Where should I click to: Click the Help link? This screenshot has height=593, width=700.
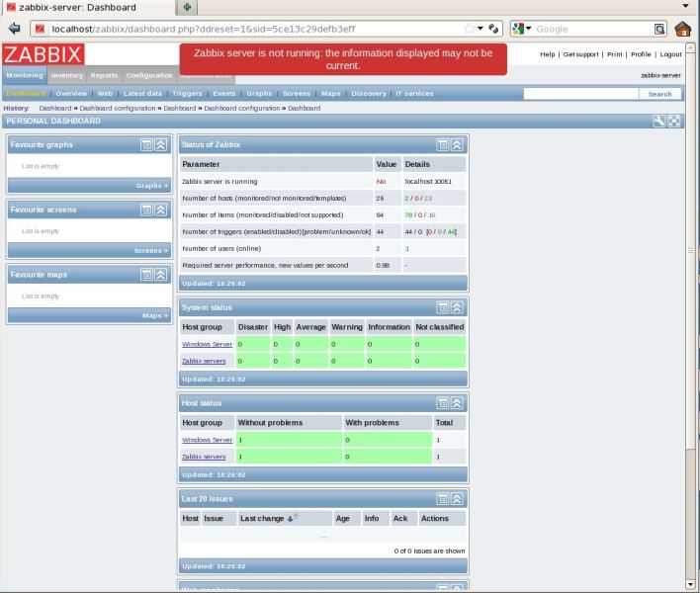(548, 54)
